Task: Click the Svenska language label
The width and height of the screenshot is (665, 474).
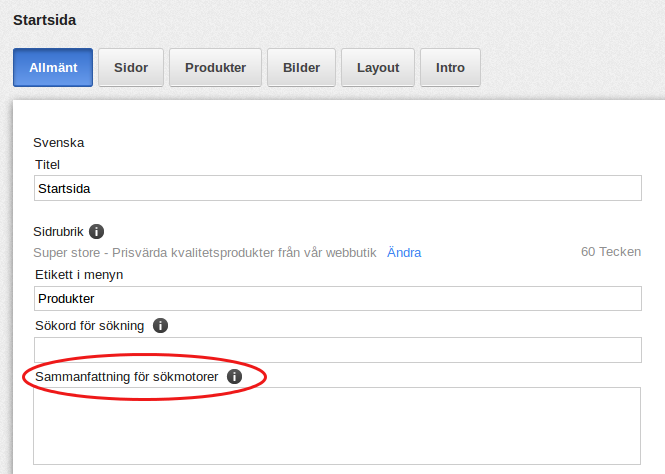Action: coord(59,142)
